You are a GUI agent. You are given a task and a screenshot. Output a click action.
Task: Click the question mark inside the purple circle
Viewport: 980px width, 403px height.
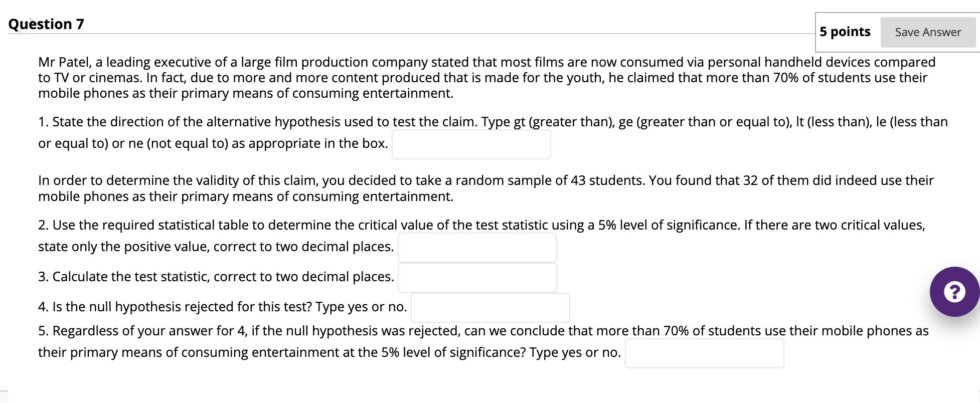pos(953,292)
